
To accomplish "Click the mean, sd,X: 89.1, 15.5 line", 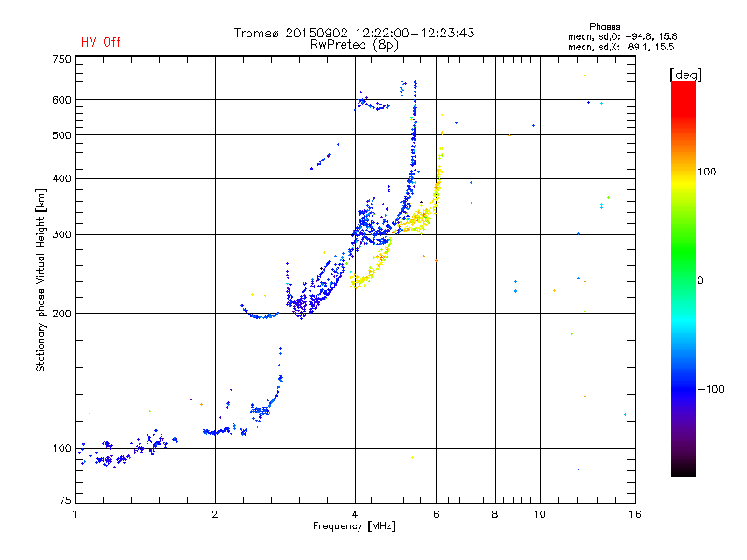I will (621, 48).
